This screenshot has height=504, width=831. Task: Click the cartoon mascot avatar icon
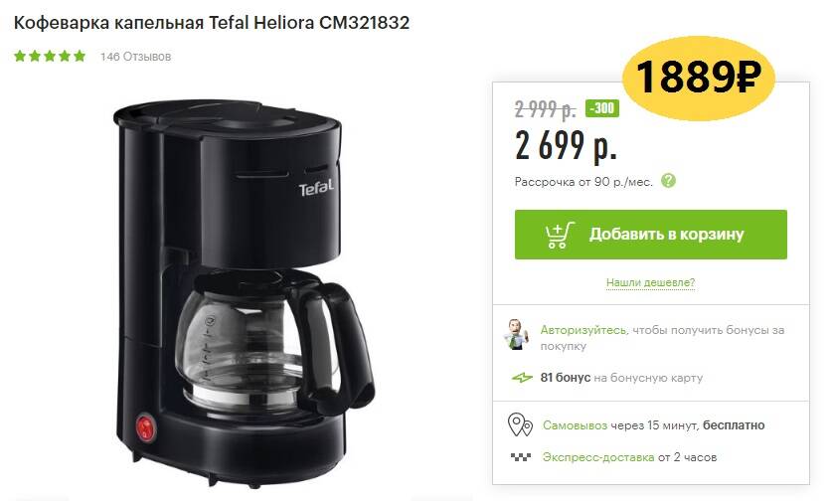pyautogui.click(x=516, y=334)
